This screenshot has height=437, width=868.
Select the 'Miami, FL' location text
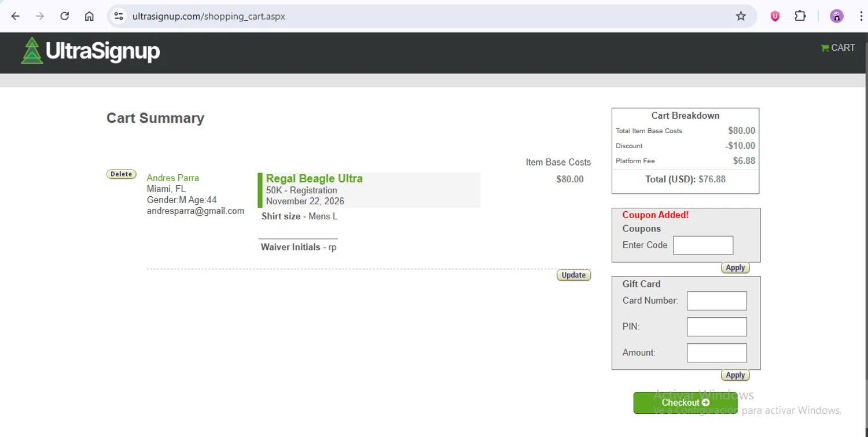tap(166, 189)
